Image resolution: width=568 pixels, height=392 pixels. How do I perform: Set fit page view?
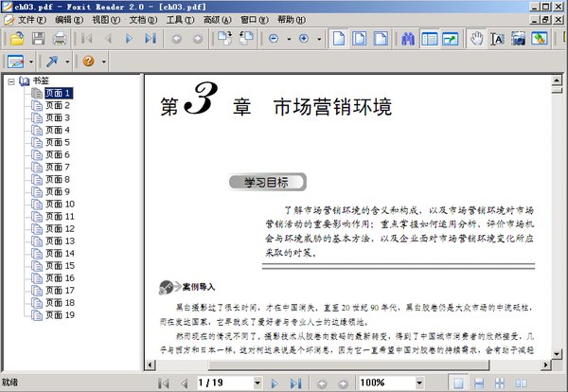click(360, 39)
